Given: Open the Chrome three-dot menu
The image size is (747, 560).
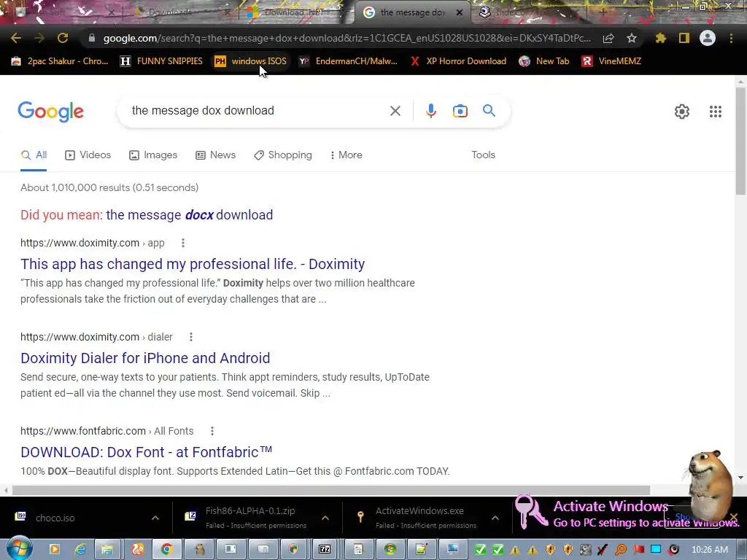Looking at the screenshot, I should pos(731,38).
